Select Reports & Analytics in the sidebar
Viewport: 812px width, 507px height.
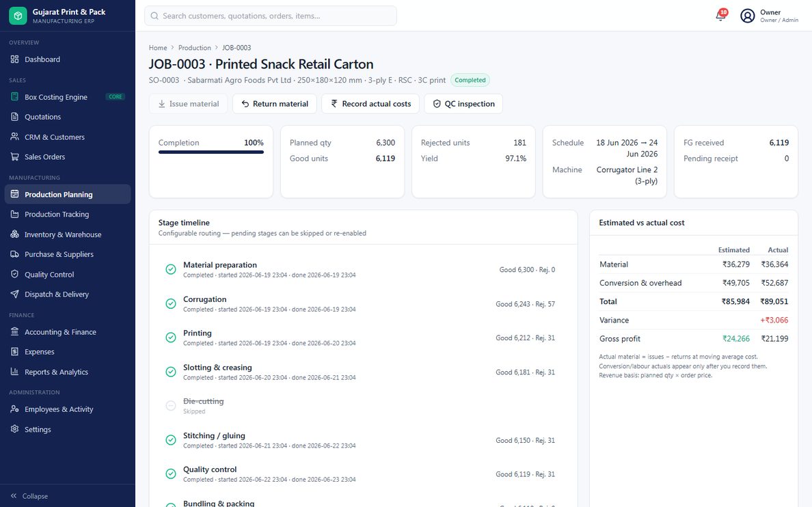tap(67, 372)
